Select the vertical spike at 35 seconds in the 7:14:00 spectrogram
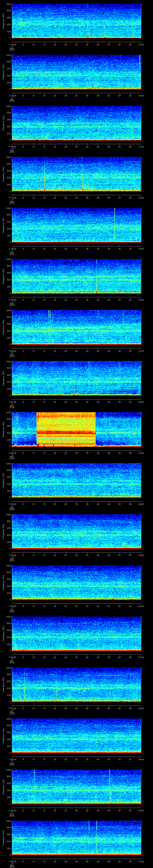The image size is (153, 868). coord(87,21)
